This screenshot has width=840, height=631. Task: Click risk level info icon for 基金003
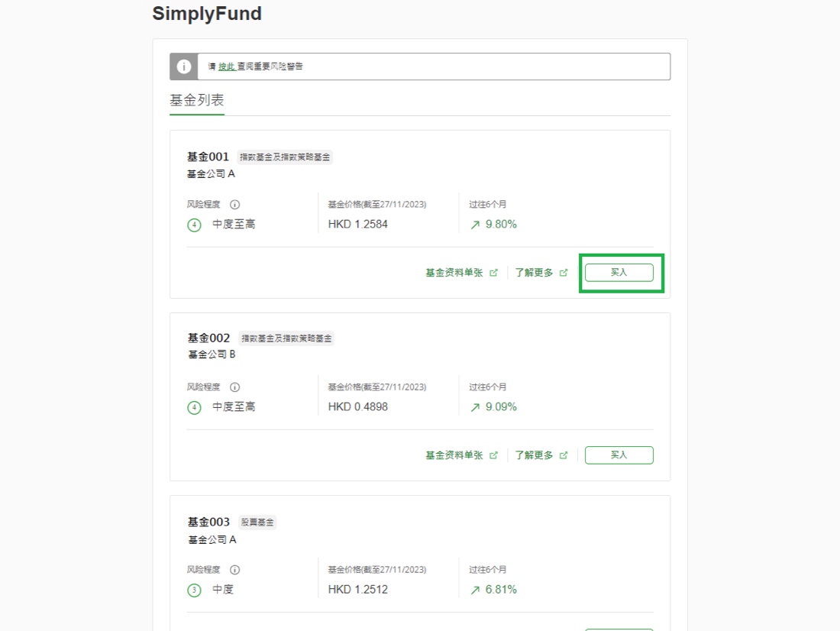[235, 570]
